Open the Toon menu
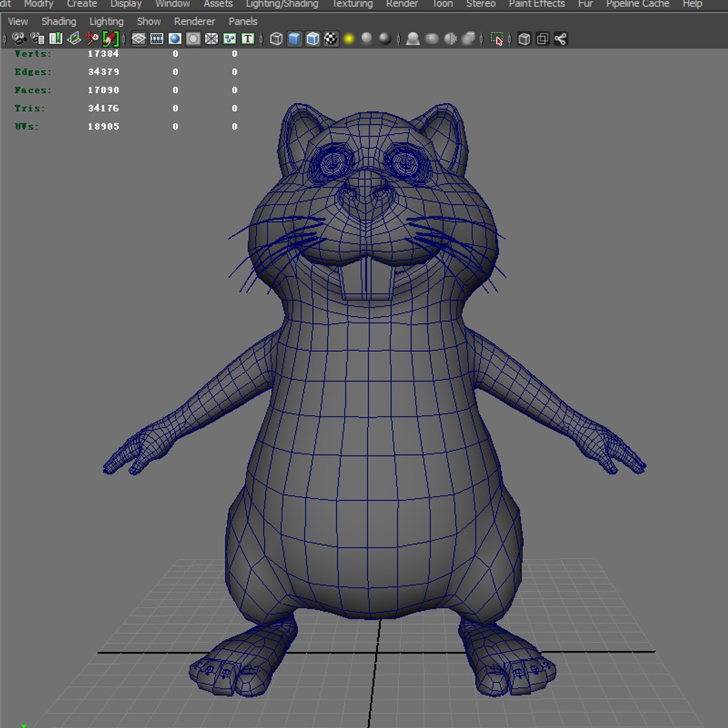Screen dimensions: 728x728 pyautogui.click(x=442, y=4)
